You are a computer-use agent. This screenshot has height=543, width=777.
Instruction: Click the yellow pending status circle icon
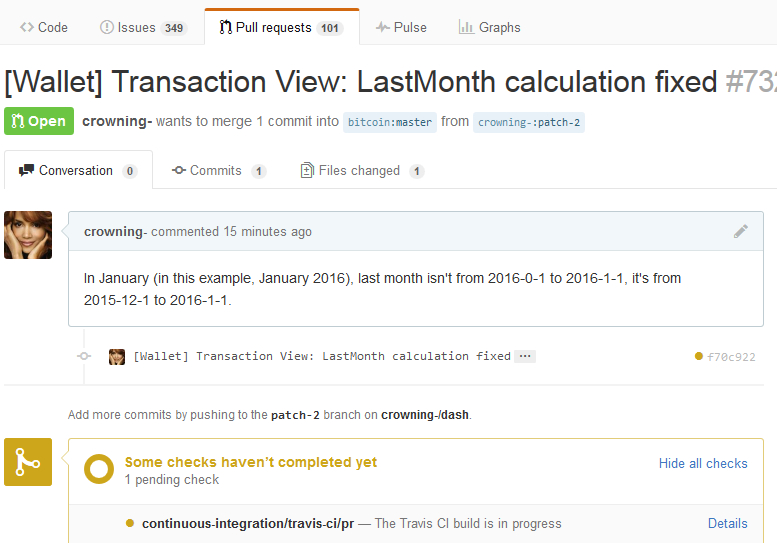[99, 469]
